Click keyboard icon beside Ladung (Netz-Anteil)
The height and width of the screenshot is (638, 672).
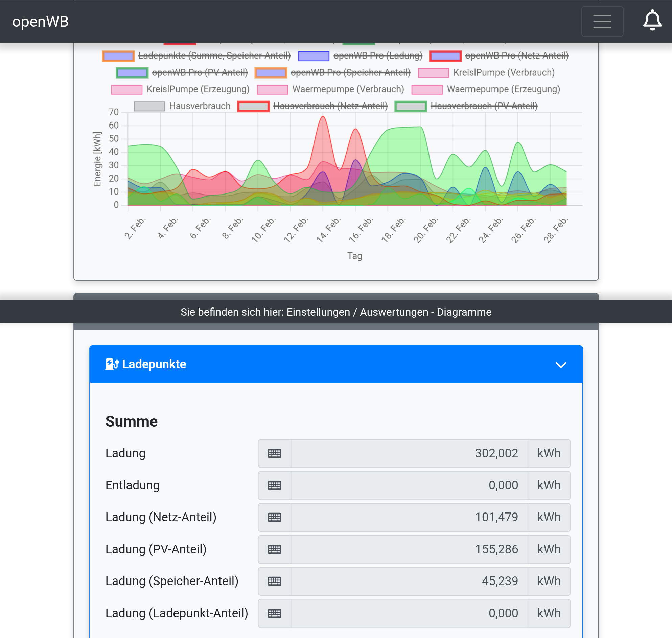click(x=274, y=517)
